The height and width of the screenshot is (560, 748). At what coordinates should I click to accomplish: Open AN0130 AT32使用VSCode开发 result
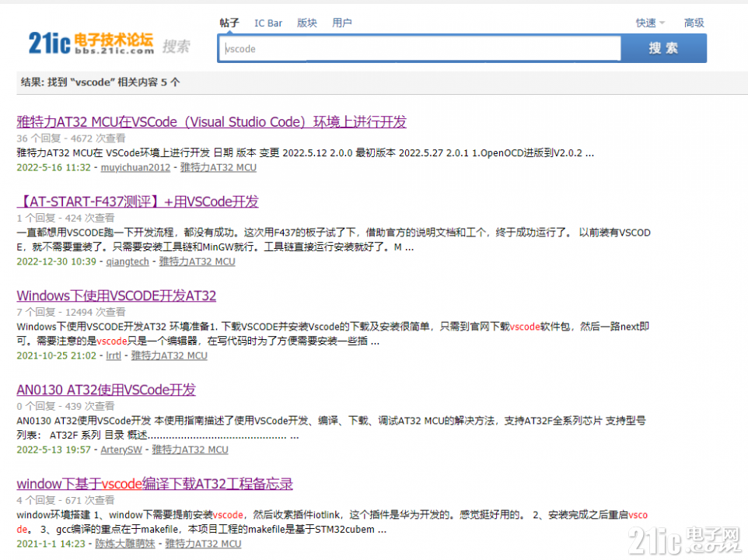click(x=107, y=390)
